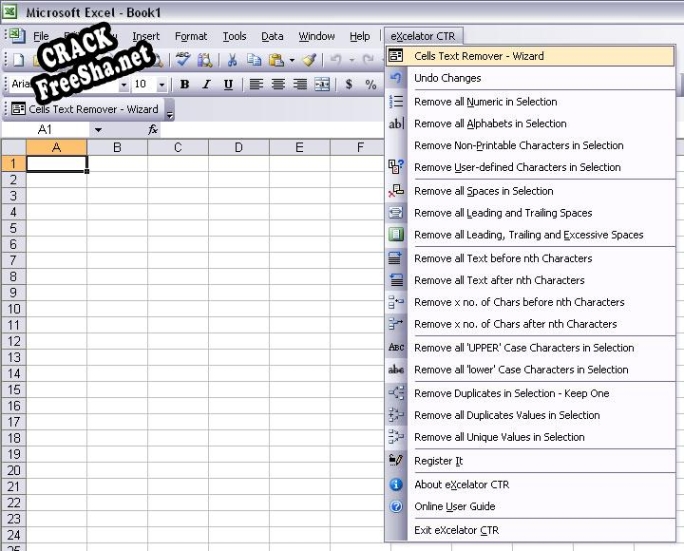The height and width of the screenshot is (551, 684).
Task: Click column B header
Action: click(117, 147)
